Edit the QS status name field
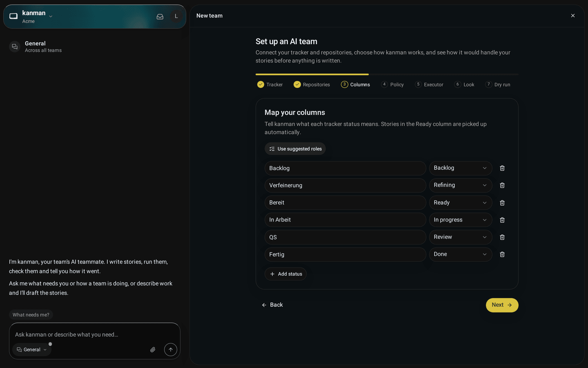This screenshot has height=368, width=588. coord(345,237)
